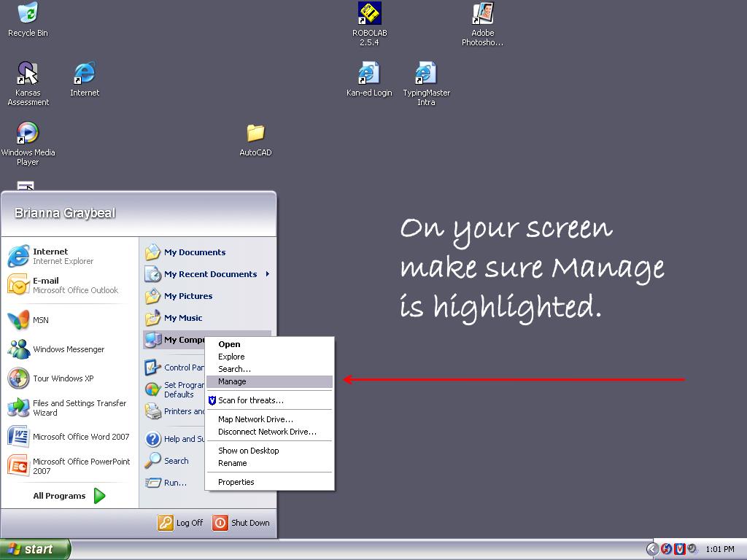Click the taskbar clock showing 1:01 PM
The image size is (747, 560).
[720, 549]
